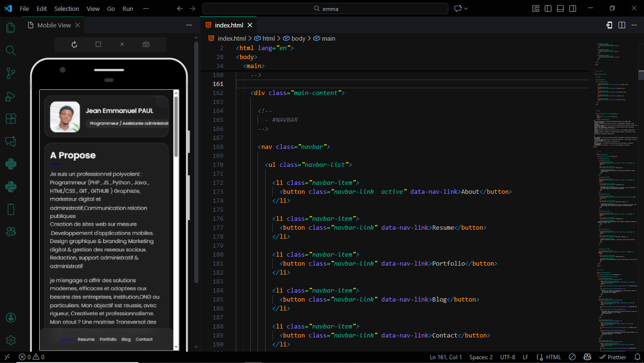644x363 pixels.
Task: Open the Selection menu
Action: click(x=67, y=9)
